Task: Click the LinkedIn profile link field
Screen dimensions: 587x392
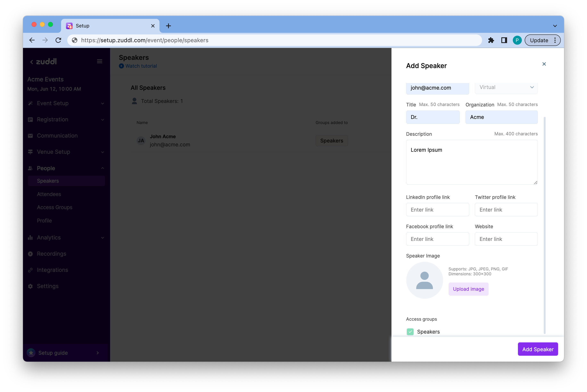Action: click(437, 210)
